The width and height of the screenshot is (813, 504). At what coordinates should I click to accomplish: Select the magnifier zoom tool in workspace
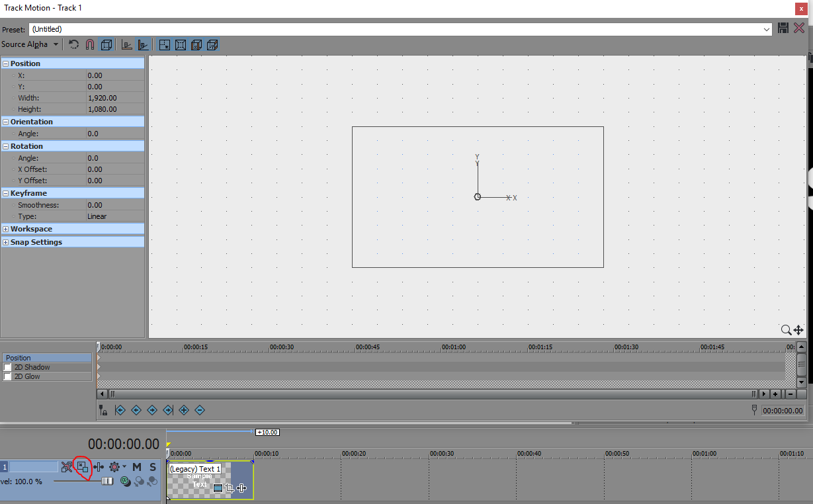click(786, 329)
